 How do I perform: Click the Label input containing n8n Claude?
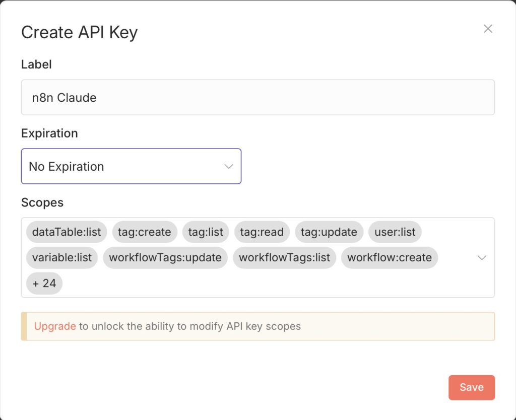tap(257, 97)
